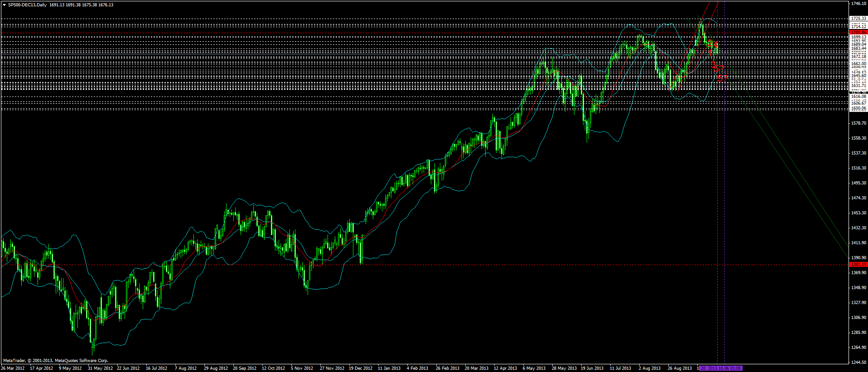
Task: Click the 1495.30 price scale label
Action: click(858, 183)
